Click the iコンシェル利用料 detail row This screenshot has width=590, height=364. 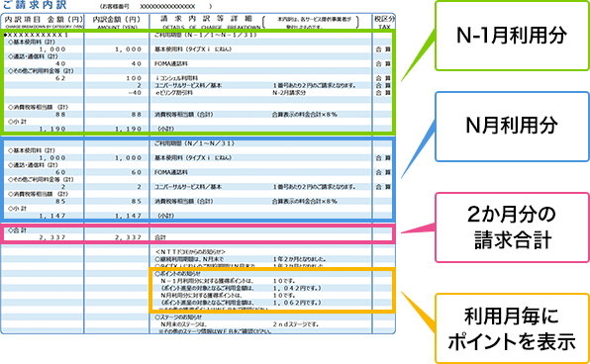tap(176, 78)
